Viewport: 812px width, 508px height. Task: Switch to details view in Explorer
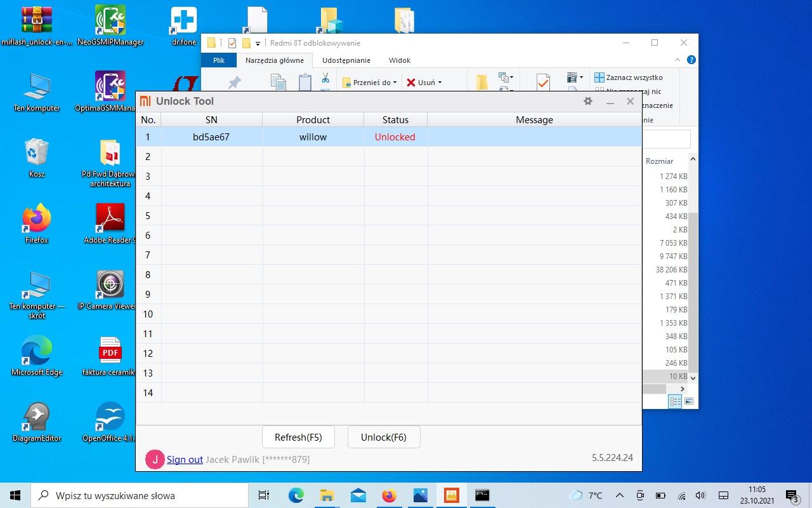[x=675, y=401]
